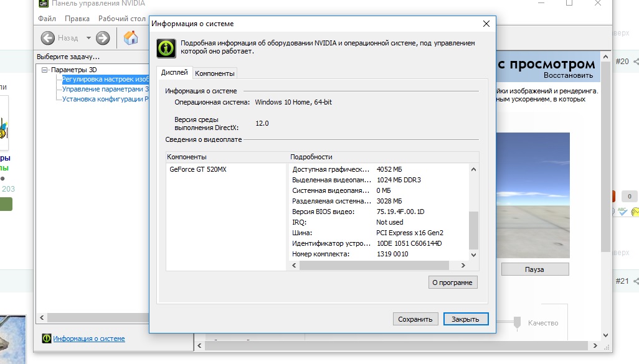Open the Правка menu
This screenshot has height=364, width=639.
(x=77, y=18)
